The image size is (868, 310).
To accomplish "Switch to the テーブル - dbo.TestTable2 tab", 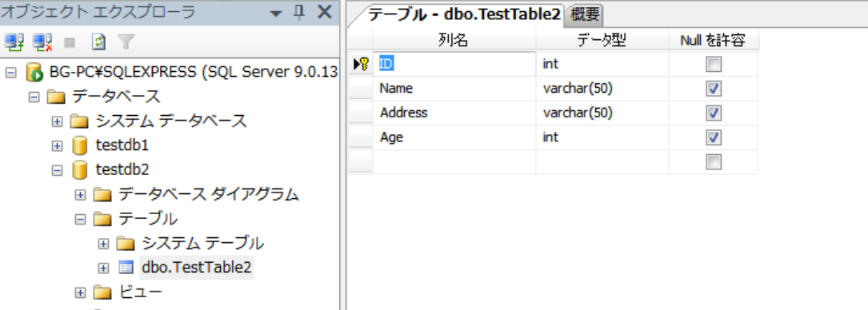I will click(464, 15).
